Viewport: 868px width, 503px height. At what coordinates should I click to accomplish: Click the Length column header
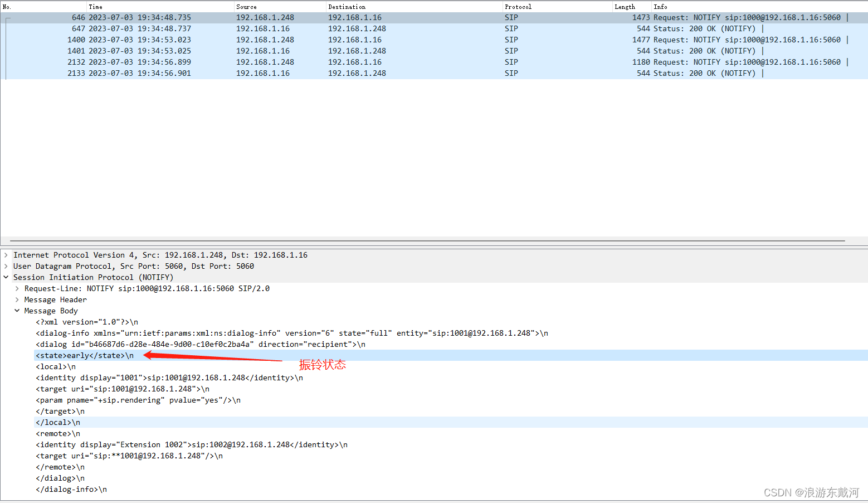tap(632, 7)
